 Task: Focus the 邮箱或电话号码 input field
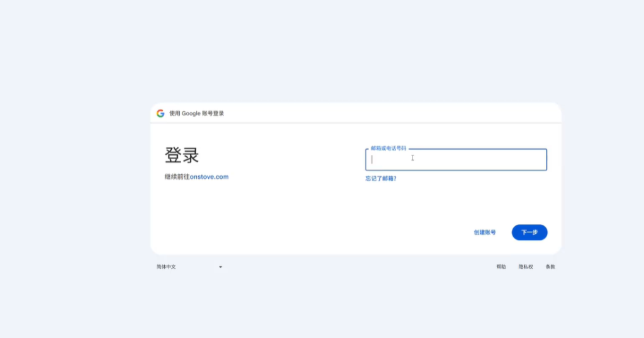click(455, 160)
